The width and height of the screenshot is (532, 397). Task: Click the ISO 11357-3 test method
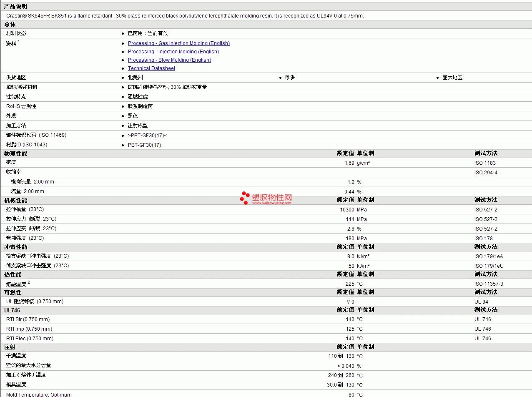488,284
